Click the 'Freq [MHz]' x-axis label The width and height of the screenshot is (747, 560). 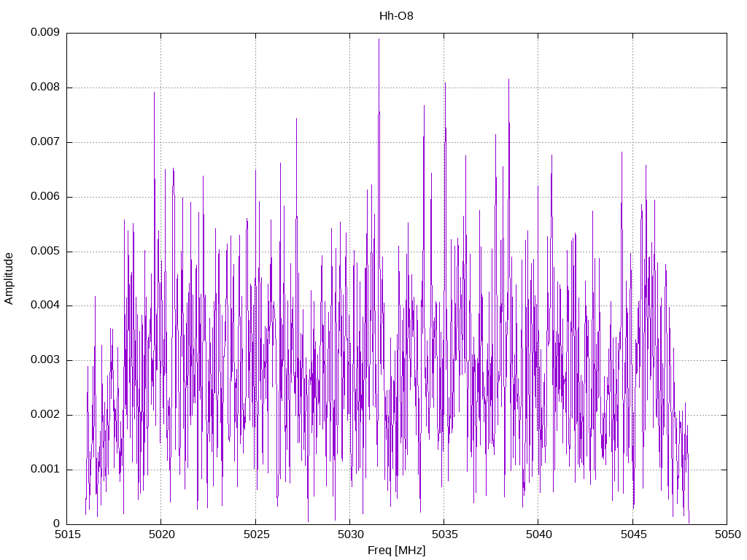[x=396, y=551]
